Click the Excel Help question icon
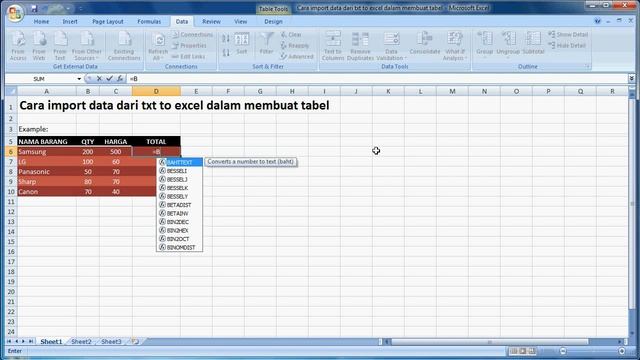 click(x=598, y=21)
